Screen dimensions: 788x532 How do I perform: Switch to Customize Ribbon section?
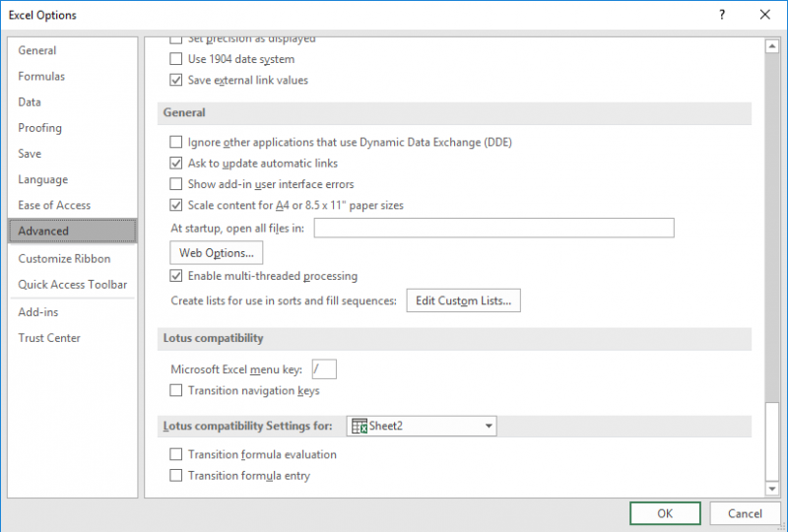coord(64,258)
